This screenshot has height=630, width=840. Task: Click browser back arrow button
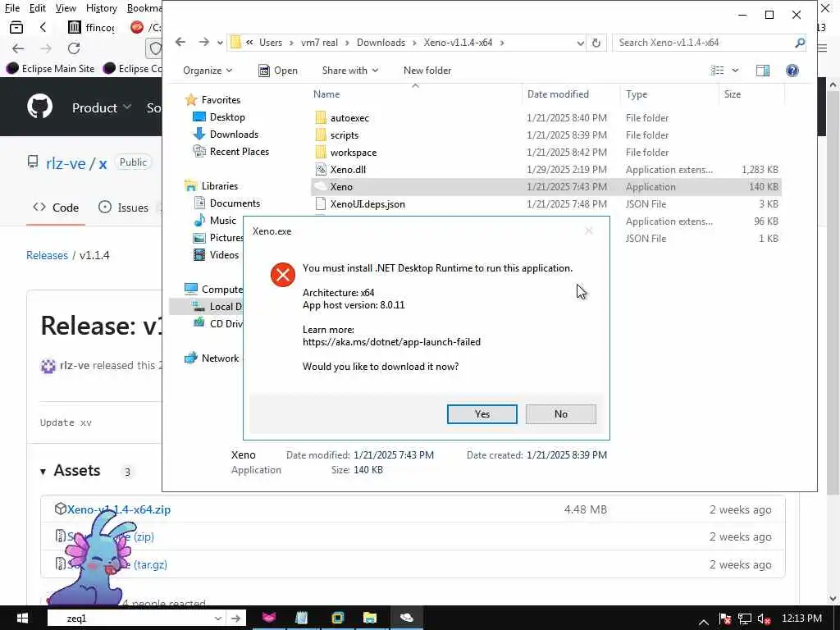(x=18, y=48)
